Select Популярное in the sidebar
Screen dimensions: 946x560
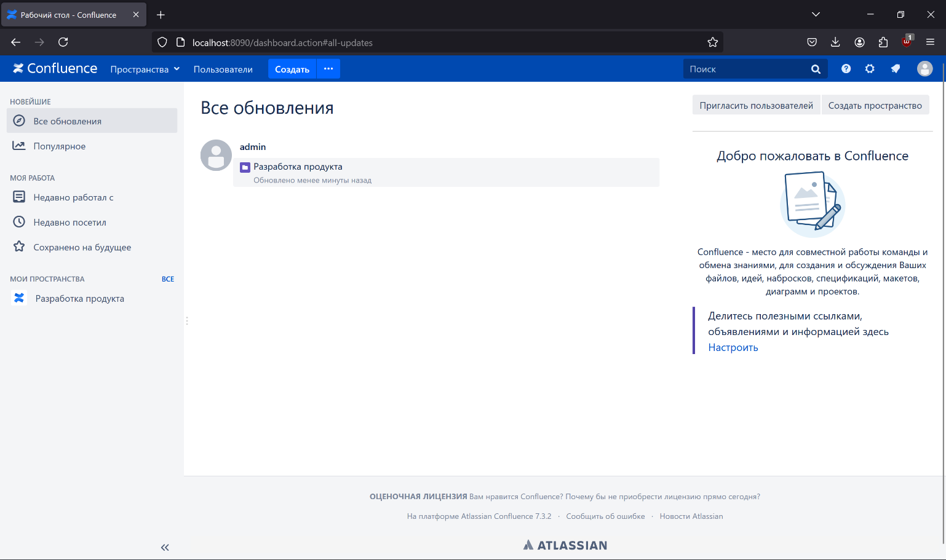click(92, 146)
